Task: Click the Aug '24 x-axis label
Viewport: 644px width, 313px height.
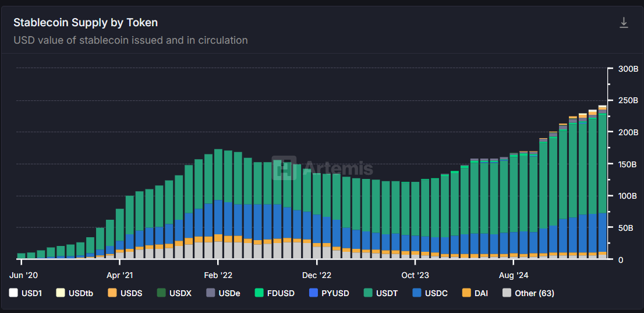Action: tap(515, 275)
